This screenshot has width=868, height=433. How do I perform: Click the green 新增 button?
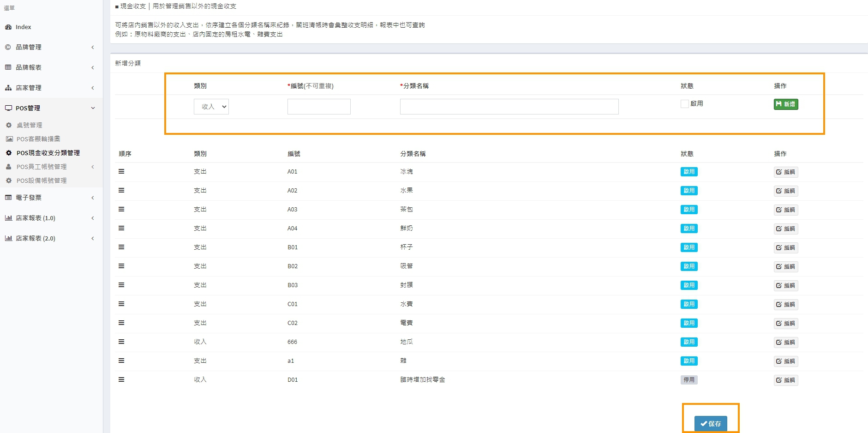point(785,104)
